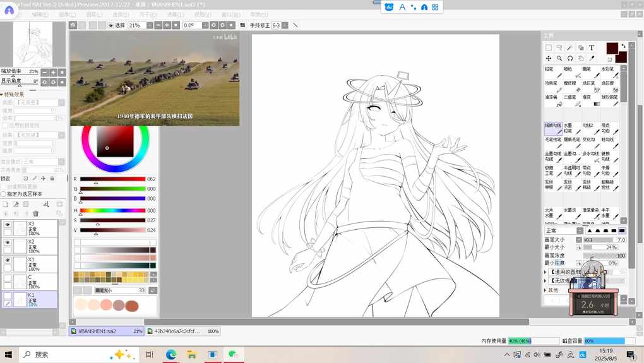Choose the 毛笔枯笔 brush preset
This screenshot has height=363, width=644.
(x=553, y=143)
